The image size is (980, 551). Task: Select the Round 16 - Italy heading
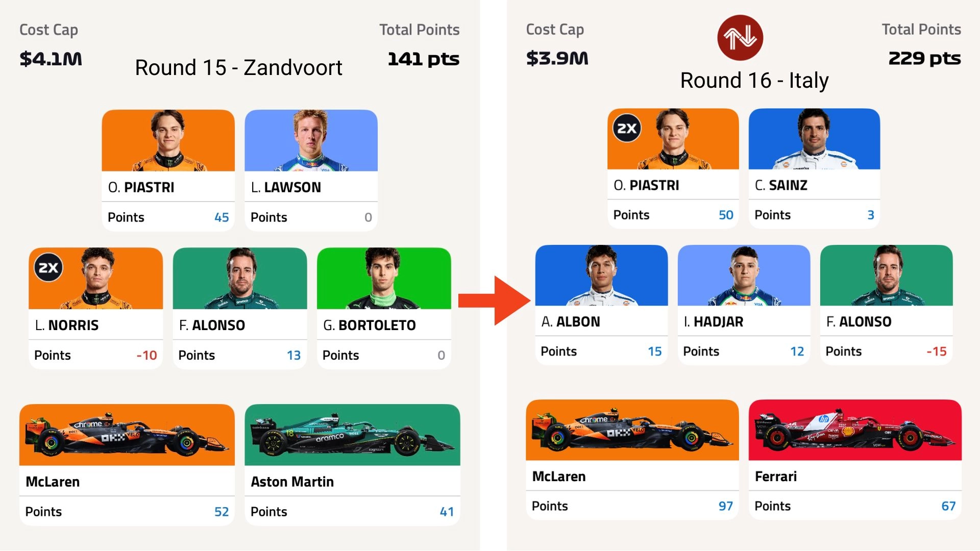(x=754, y=81)
